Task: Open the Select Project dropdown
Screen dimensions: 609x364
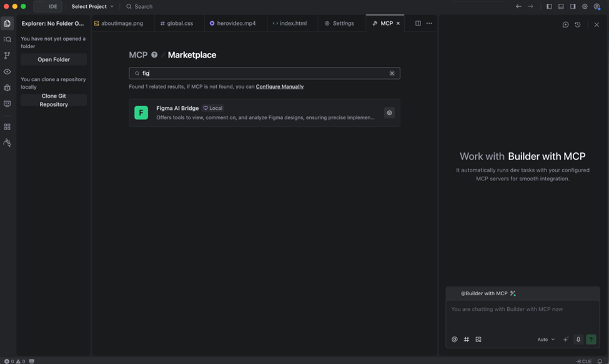Action: point(92,6)
